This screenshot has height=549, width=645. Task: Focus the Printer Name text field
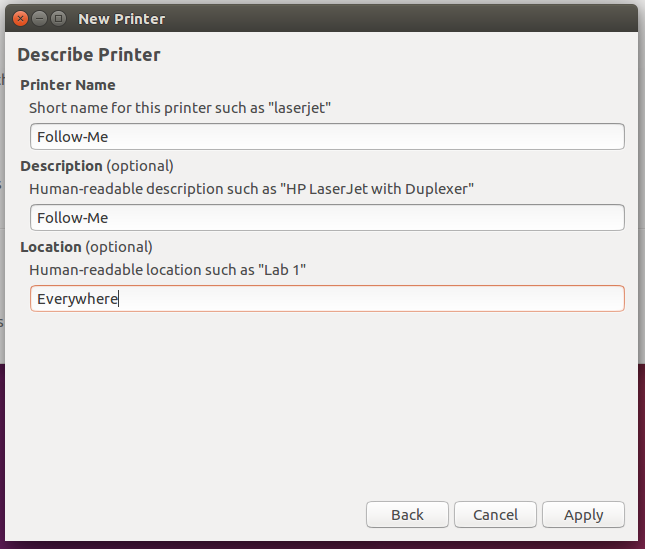tap(327, 137)
